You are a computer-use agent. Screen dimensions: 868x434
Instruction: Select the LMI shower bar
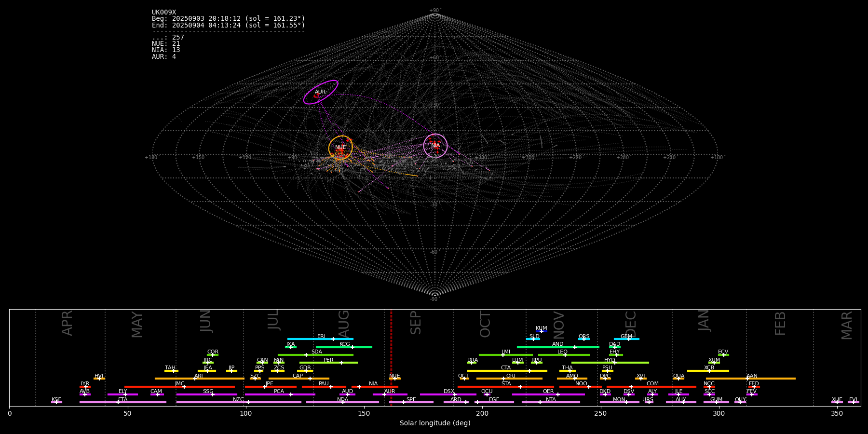coord(506,355)
